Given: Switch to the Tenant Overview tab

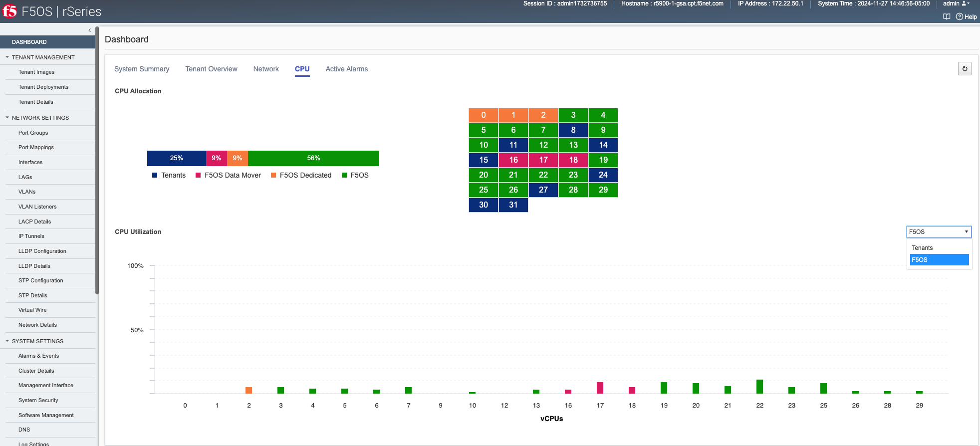Looking at the screenshot, I should [211, 69].
